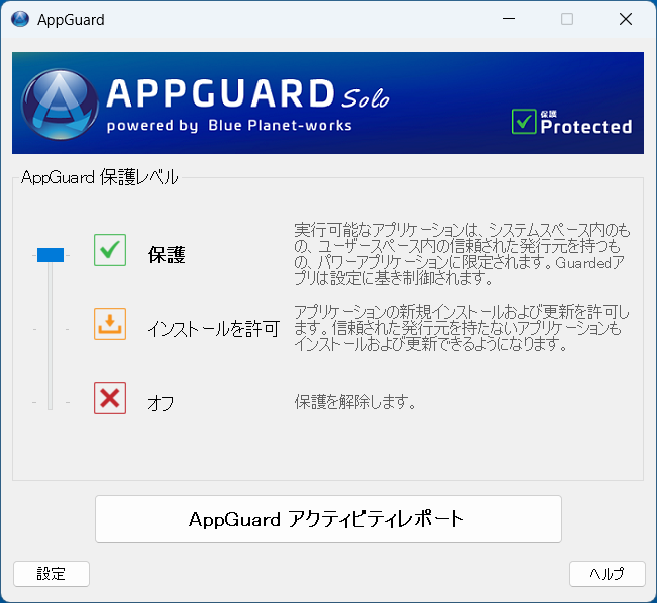Click the APPGUARD Solo banner title
657x603 pixels.
tap(246, 94)
